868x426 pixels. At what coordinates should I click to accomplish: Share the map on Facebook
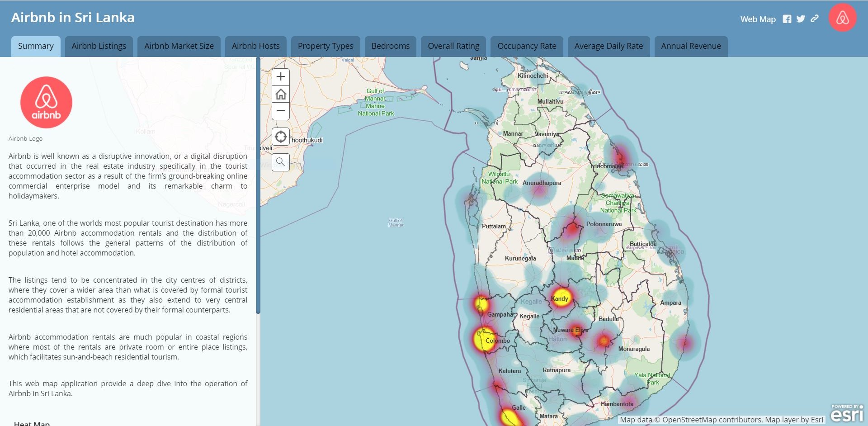(x=787, y=19)
